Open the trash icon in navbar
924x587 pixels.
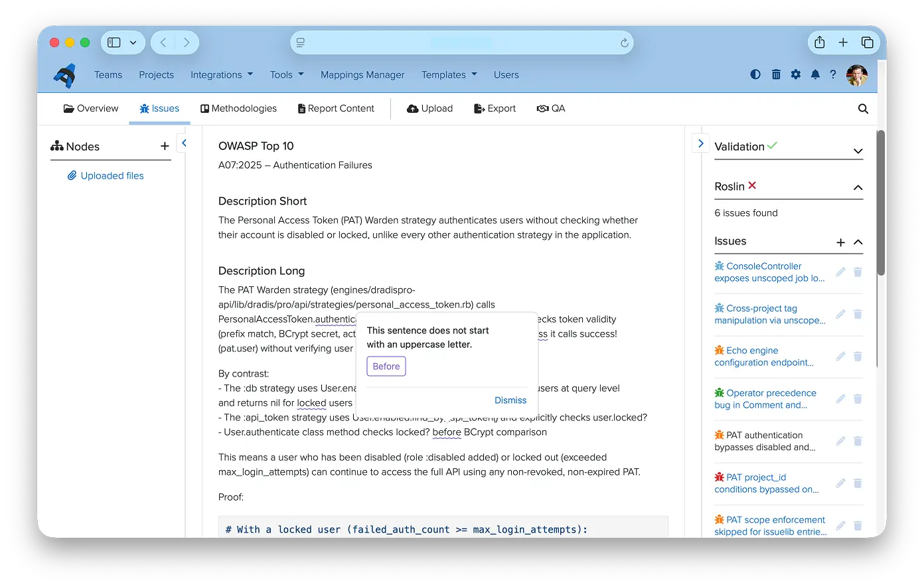tap(776, 74)
